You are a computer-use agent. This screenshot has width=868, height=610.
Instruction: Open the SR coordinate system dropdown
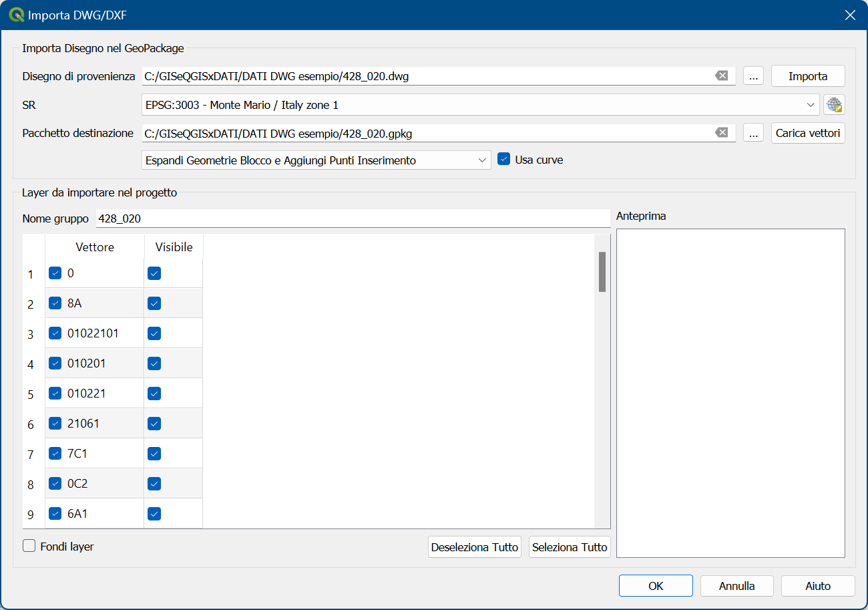(x=480, y=105)
